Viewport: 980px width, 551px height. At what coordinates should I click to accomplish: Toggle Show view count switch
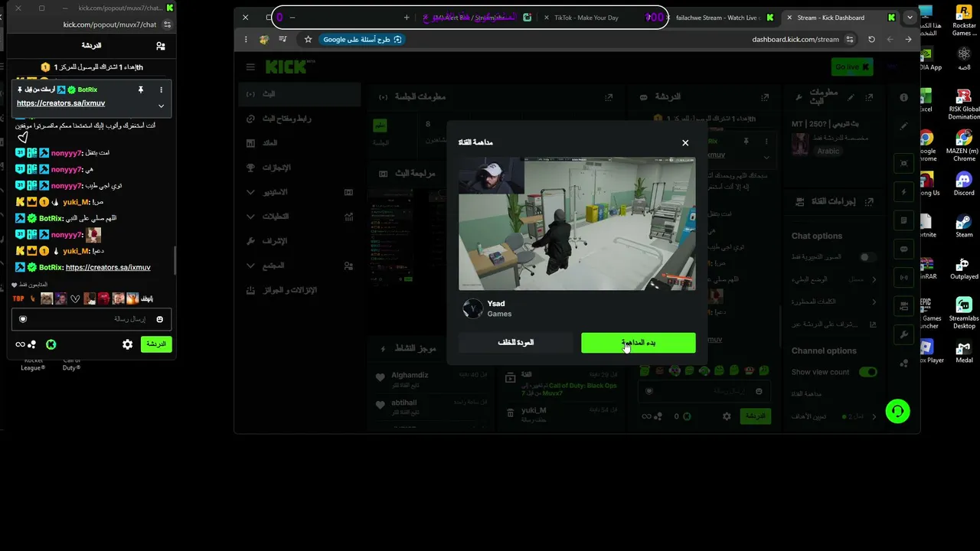tap(868, 372)
